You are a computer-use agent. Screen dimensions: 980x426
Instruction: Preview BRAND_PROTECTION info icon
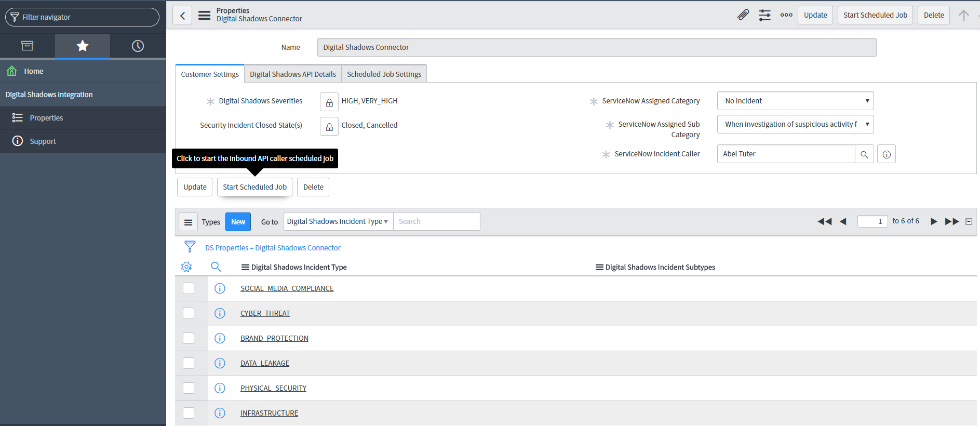point(220,338)
